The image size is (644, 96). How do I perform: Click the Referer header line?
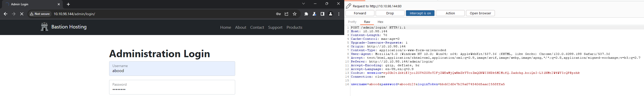(x=392, y=61)
